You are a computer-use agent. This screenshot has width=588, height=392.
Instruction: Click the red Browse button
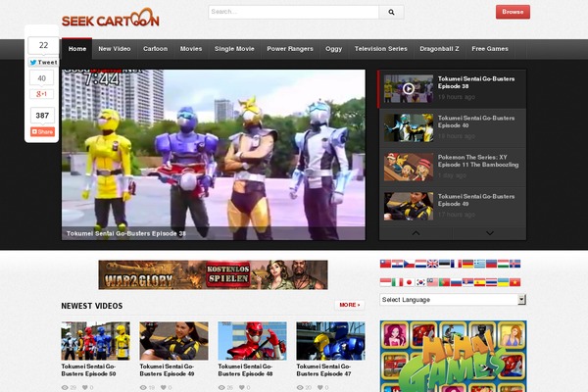[513, 12]
